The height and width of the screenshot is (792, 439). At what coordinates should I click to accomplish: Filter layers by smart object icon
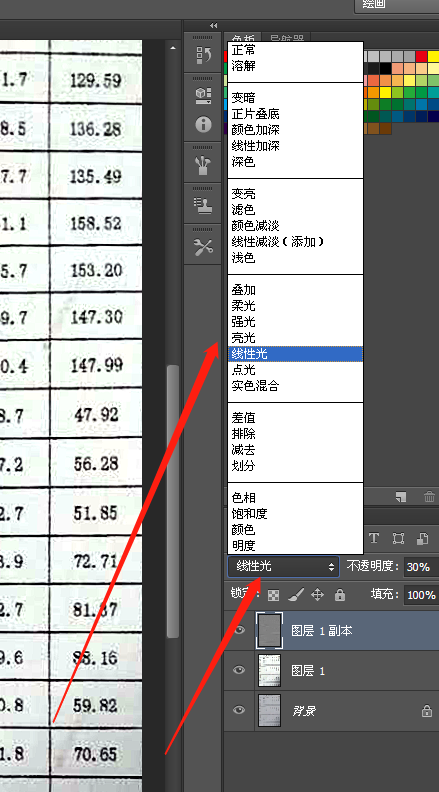pos(422,538)
